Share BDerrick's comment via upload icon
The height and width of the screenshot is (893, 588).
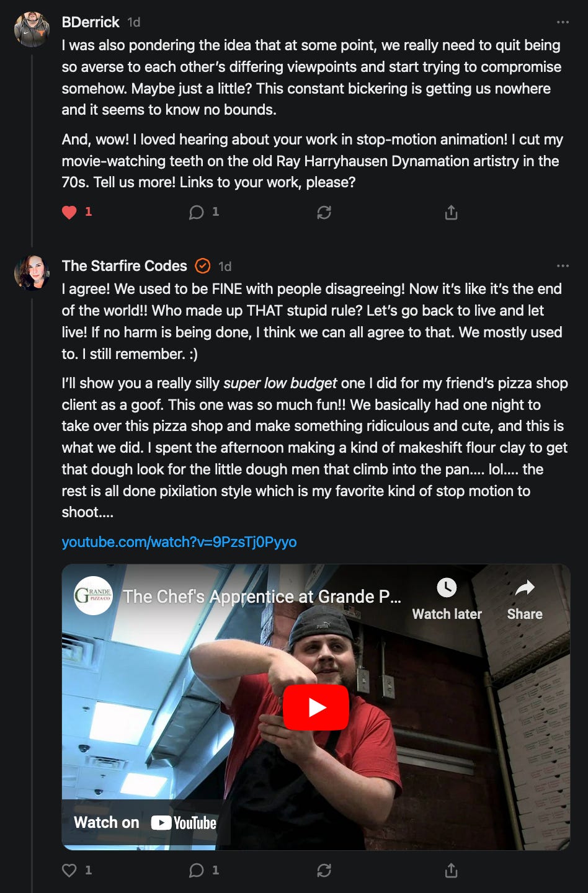451,213
